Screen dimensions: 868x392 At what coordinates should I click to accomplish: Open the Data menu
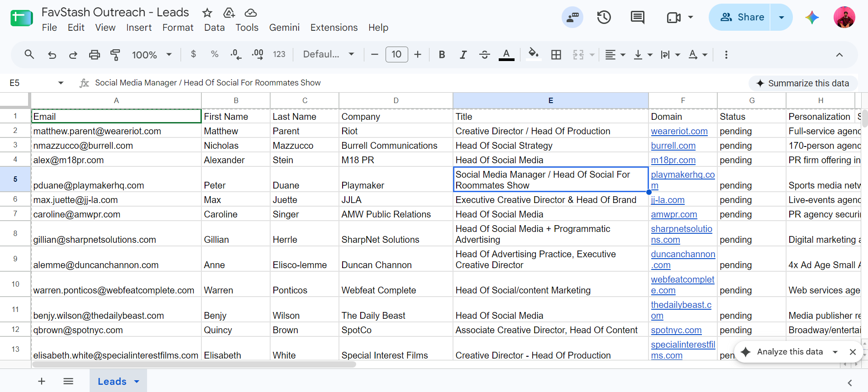215,28
